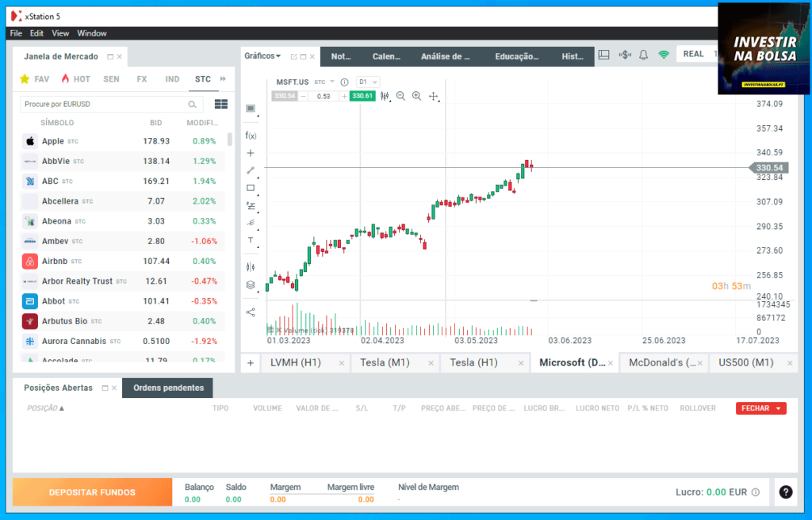Expand the FECHAR button dropdown
The width and height of the screenshot is (812, 520).
[779, 408]
